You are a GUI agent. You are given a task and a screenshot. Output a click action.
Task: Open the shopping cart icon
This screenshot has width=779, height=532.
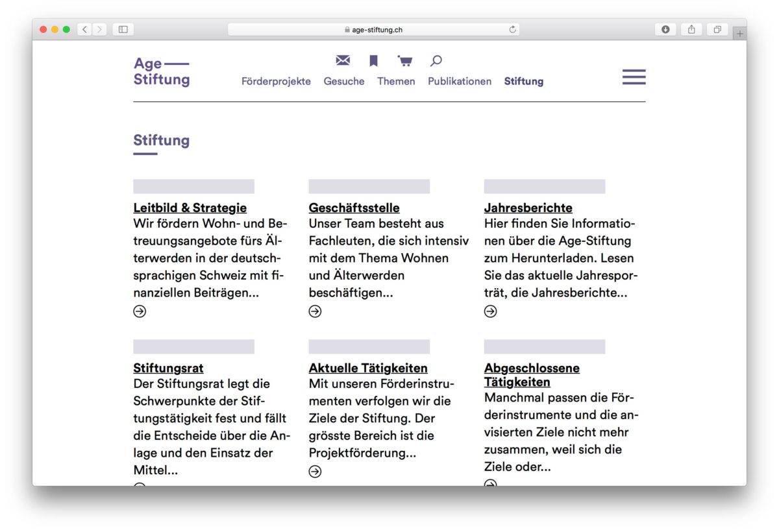(x=405, y=61)
